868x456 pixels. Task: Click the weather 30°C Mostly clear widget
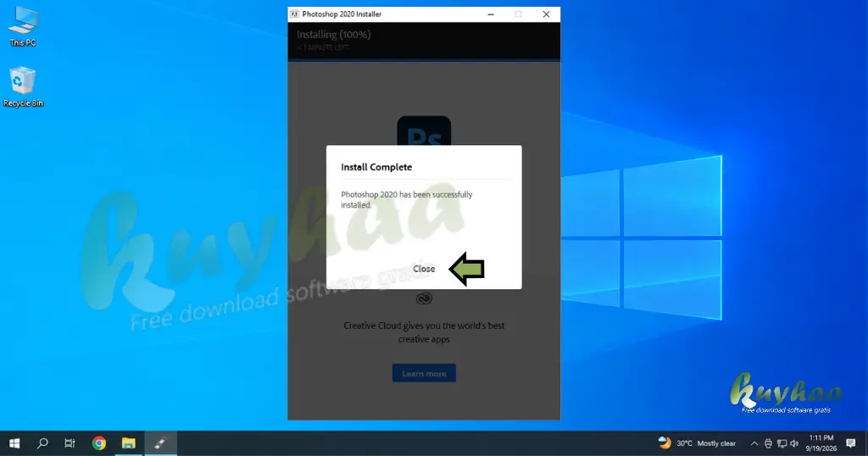(697, 443)
